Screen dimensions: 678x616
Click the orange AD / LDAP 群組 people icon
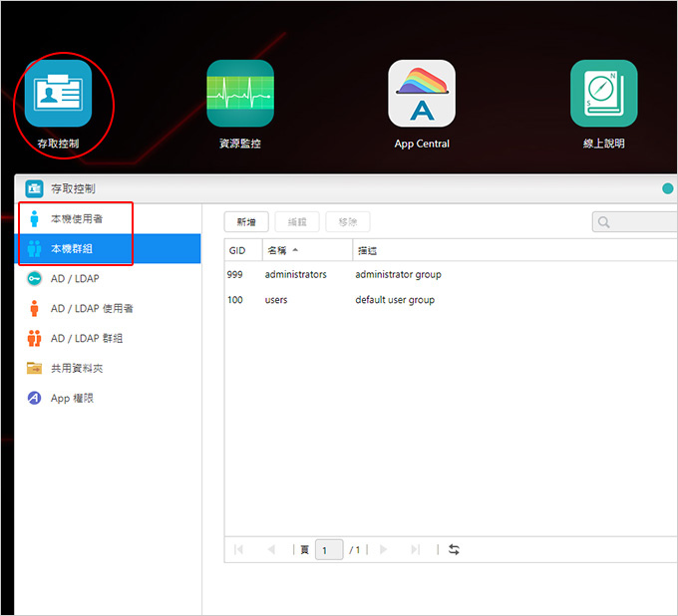34,338
